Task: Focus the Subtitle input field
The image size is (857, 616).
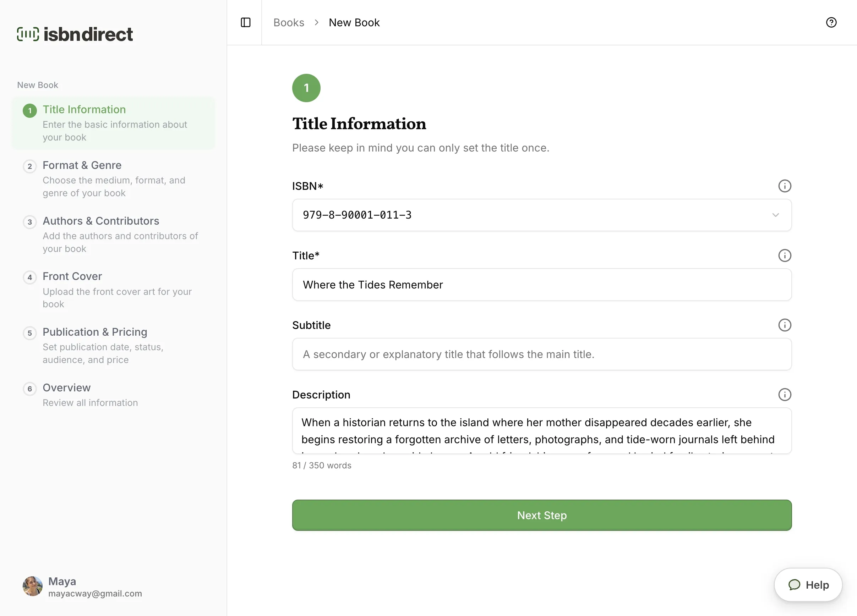Action: [541, 354]
